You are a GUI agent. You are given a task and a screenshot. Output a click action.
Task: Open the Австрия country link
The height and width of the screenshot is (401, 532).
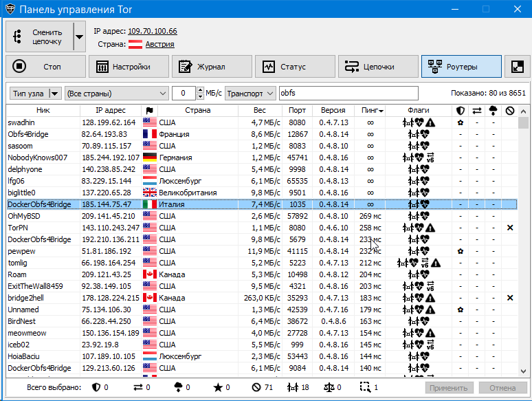coord(159,44)
